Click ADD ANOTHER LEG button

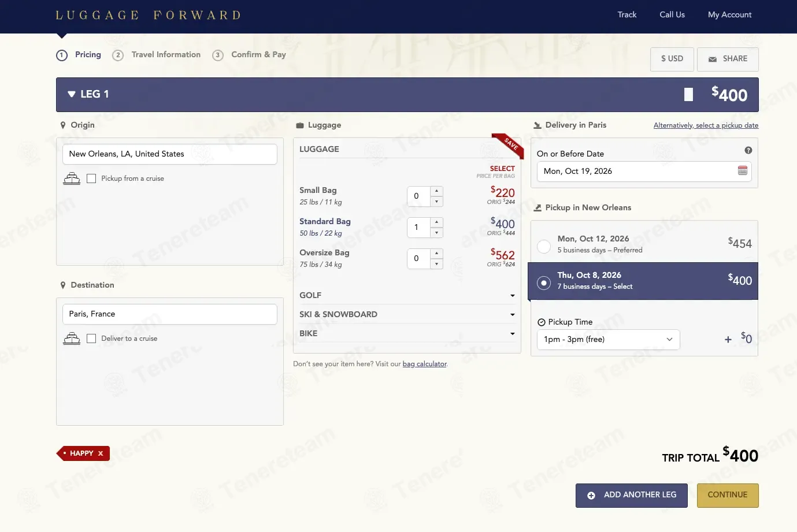pyautogui.click(x=632, y=496)
